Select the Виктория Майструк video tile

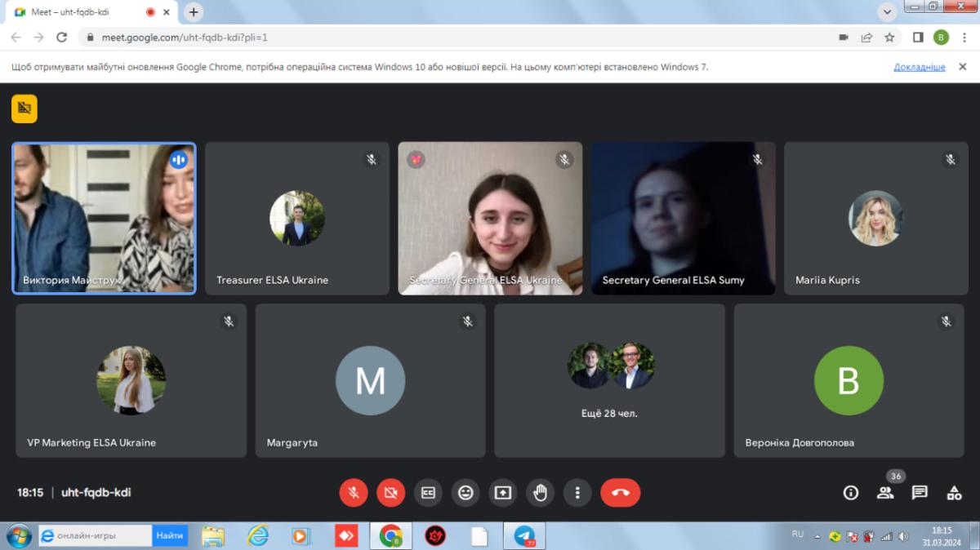[x=104, y=218]
